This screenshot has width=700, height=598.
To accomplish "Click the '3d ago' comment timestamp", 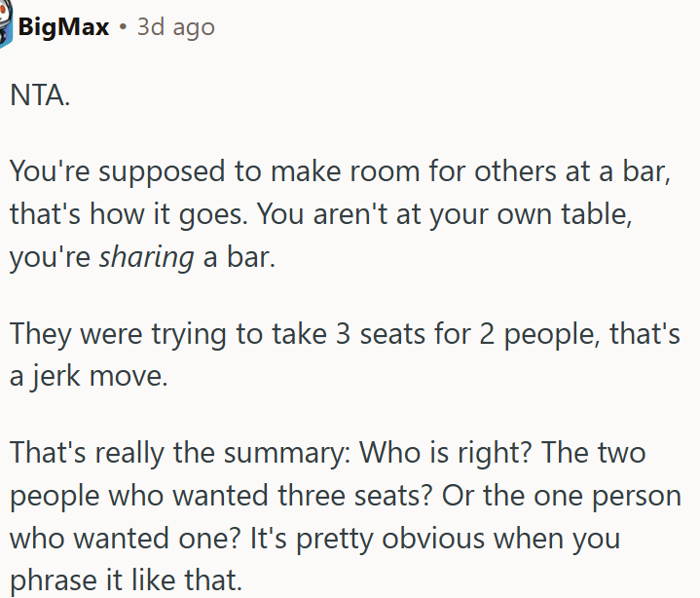I will 176,27.
